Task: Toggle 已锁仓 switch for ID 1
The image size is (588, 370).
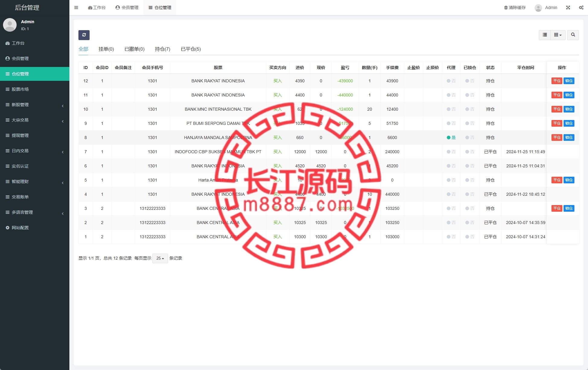Action: pyautogui.click(x=470, y=237)
